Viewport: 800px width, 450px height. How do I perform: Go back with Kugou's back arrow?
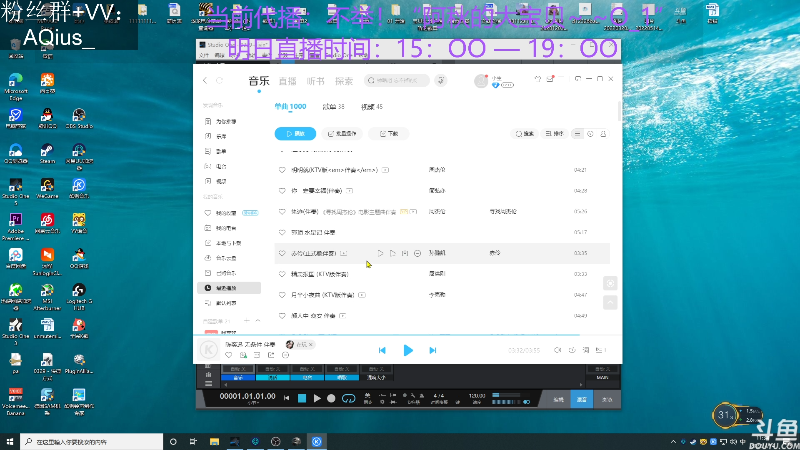[205, 81]
